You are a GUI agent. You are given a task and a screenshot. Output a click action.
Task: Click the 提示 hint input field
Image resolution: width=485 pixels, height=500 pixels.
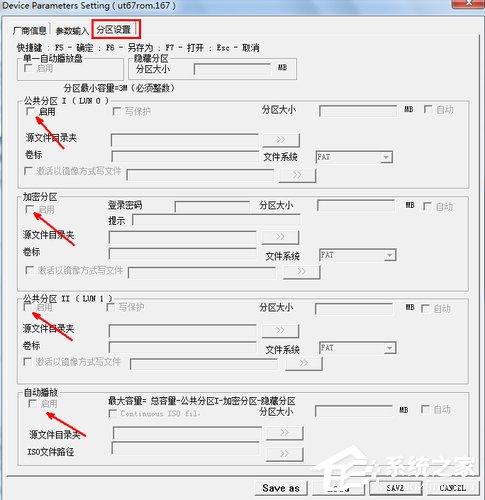(216, 220)
